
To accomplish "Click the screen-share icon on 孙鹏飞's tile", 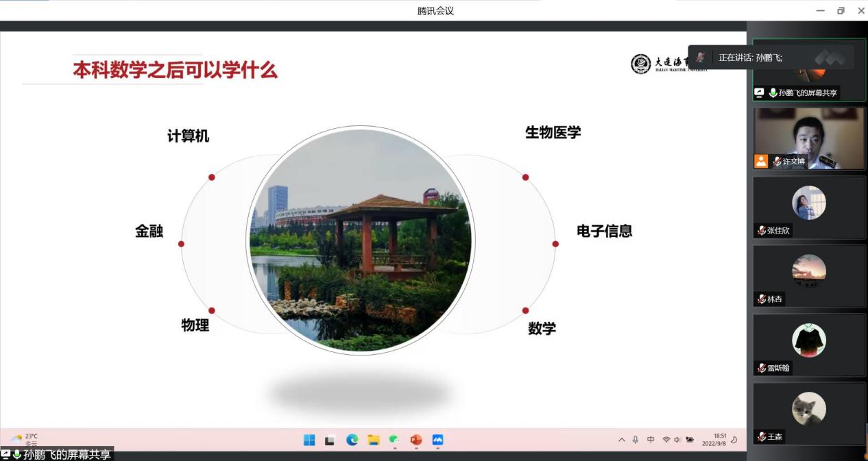I will pos(759,92).
